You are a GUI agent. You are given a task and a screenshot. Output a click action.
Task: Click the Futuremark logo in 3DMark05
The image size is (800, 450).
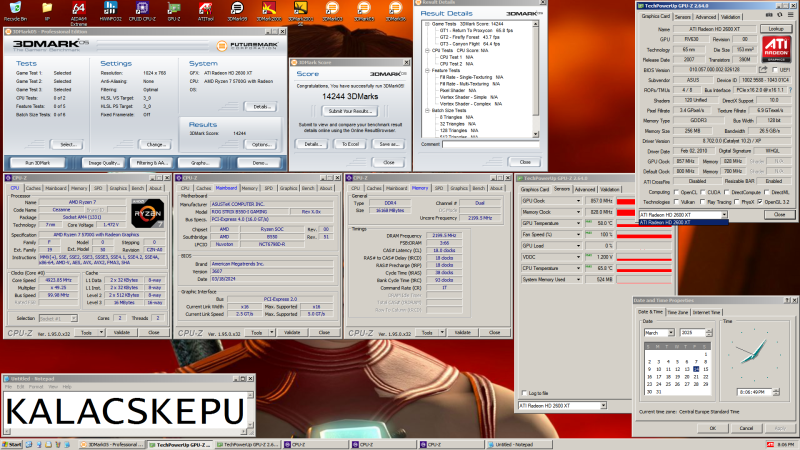tap(248, 46)
